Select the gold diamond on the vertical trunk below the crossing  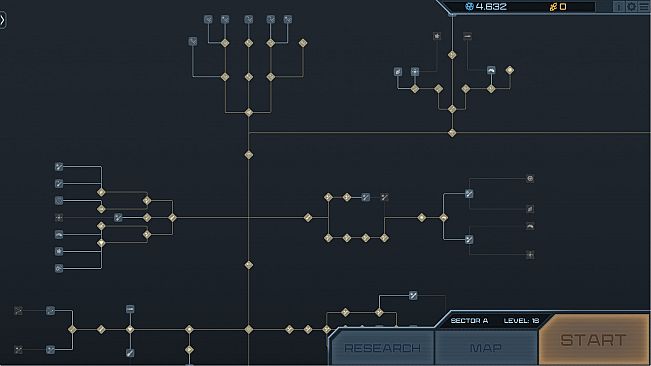249,265
